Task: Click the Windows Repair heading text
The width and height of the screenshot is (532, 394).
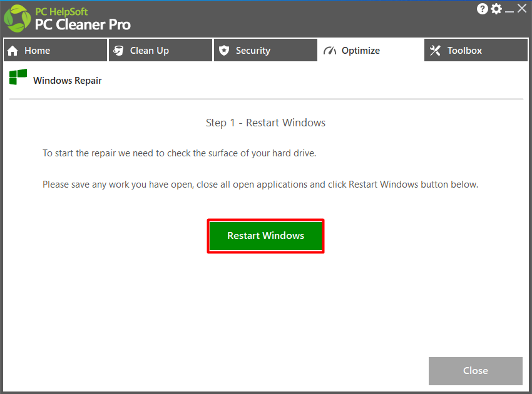Action: [x=68, y=81]
